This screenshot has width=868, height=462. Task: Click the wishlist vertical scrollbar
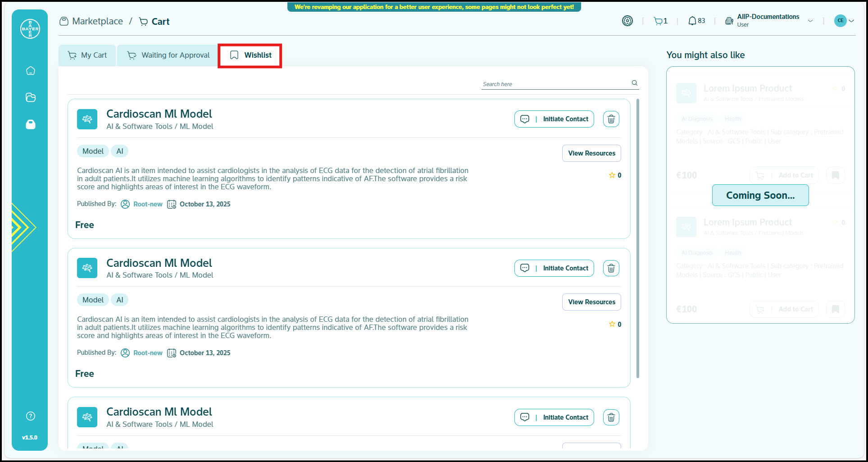pyautogui.click(x=637, y=238)
